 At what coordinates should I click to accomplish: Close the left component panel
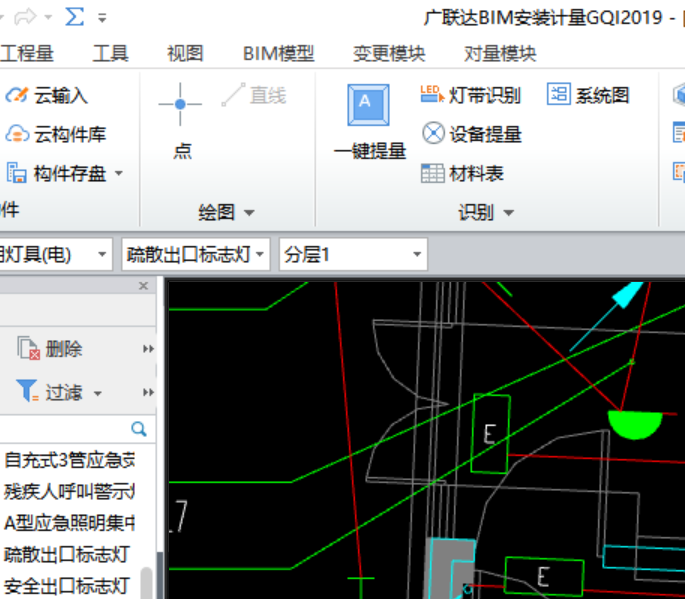pyautogui.click(x=143, y=286)
